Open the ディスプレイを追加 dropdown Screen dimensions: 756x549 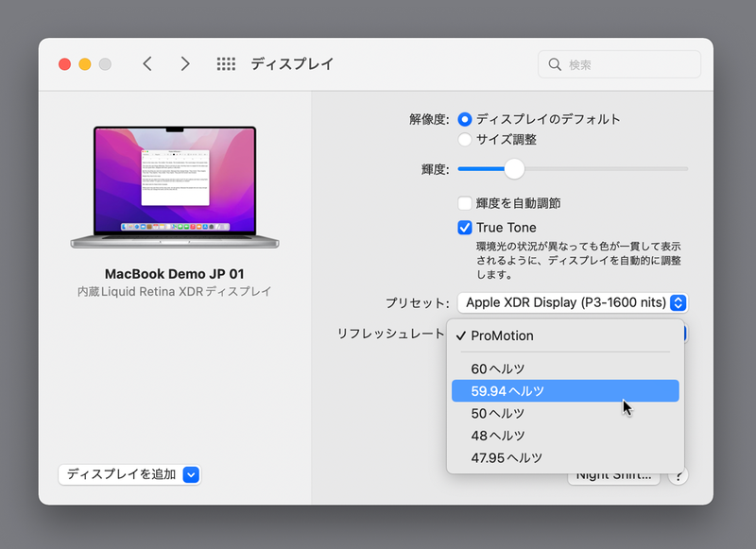129,474
